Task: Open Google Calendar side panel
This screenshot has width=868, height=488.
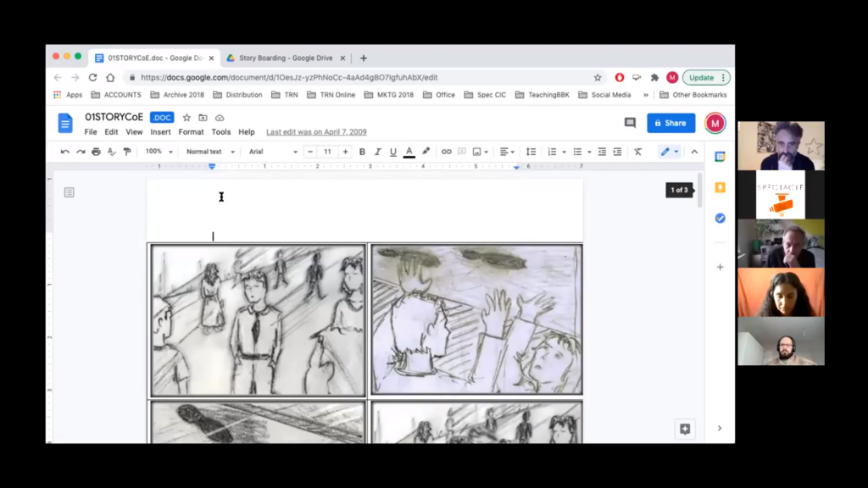Action: coord(720,157)
